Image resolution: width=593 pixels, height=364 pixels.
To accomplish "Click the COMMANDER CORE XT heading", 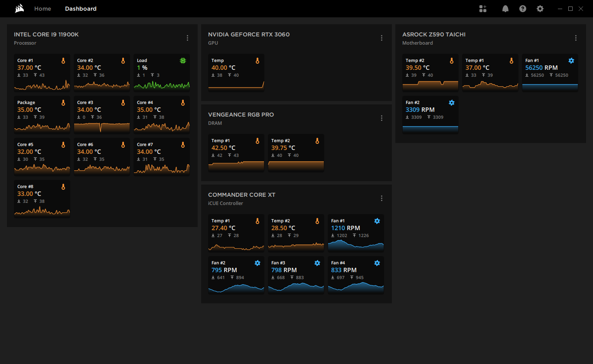I will 241,195.
